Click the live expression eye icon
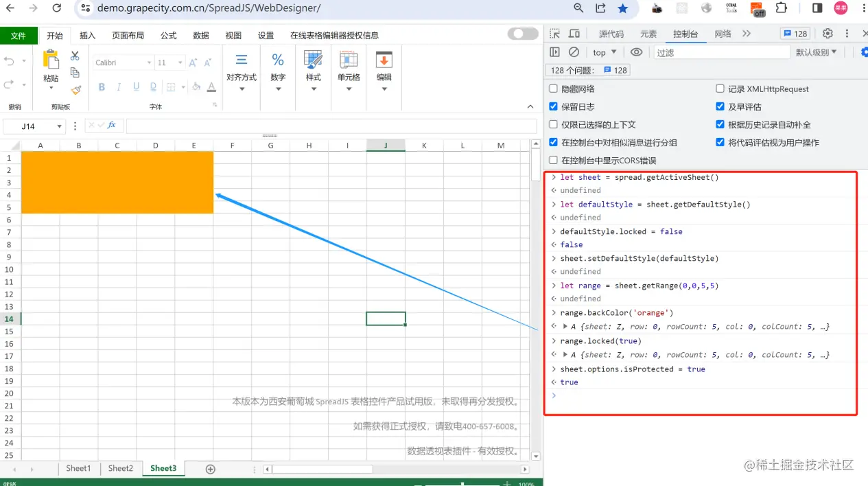 [x=637, y=52]
